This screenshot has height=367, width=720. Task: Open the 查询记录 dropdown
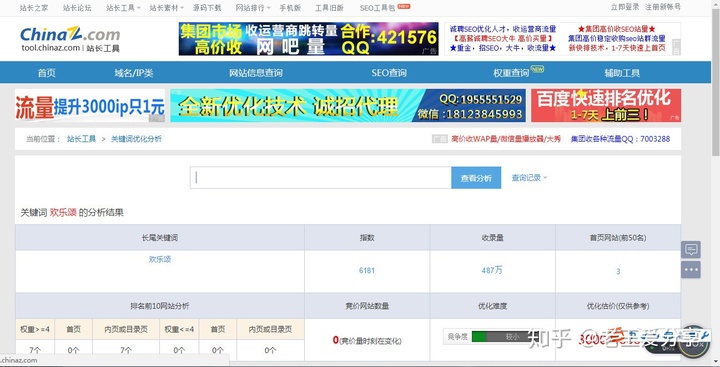529,178
